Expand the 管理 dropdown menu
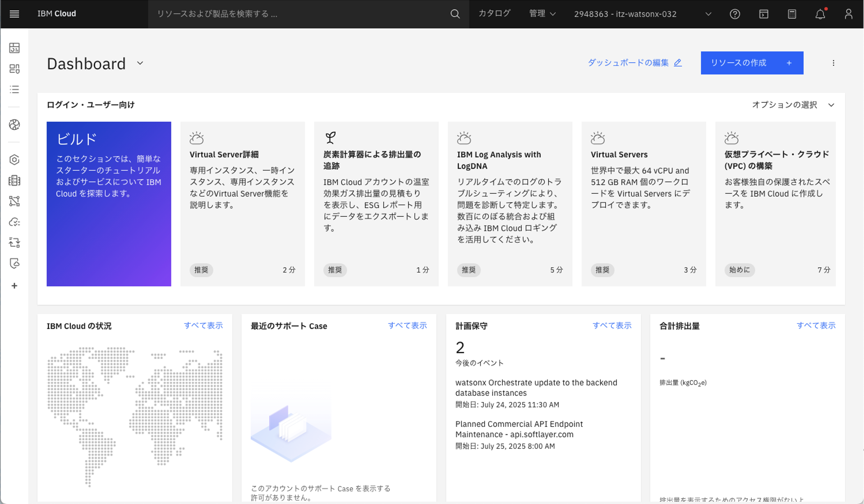Screen dimensions: 864x504 (x=542, y=14)
